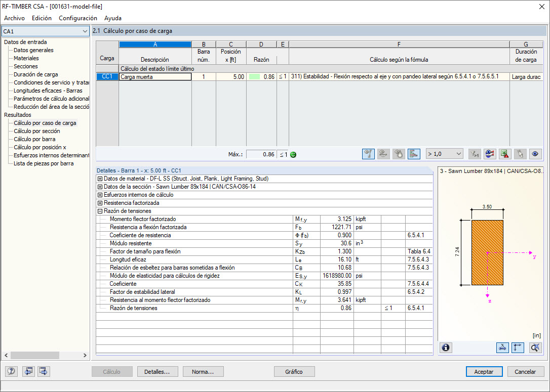The height and width of the screenshot is (392, 550).
Task: Click the CC1 row header cell
Action: (x=107, y=77)
